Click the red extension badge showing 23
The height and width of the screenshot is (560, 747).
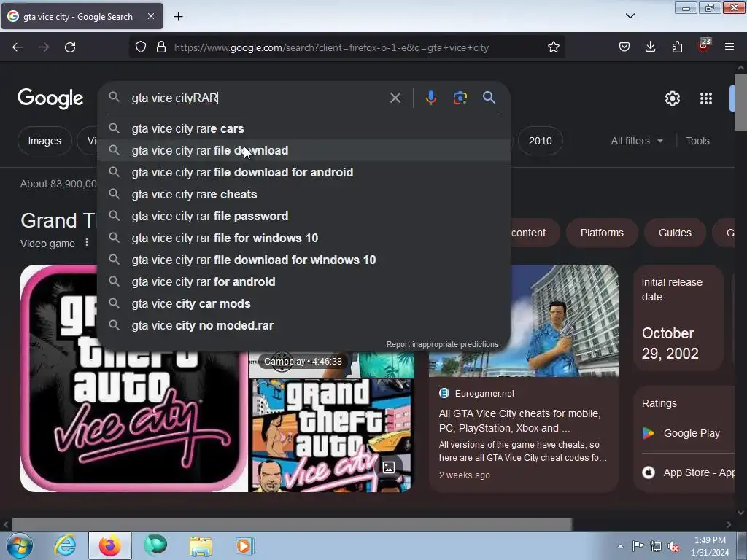[704, 46]
